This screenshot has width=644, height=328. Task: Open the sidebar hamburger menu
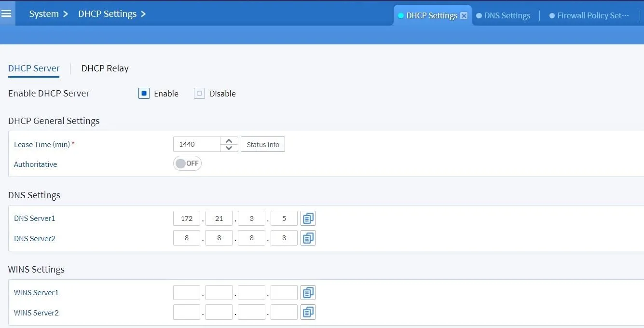(7, 13)
